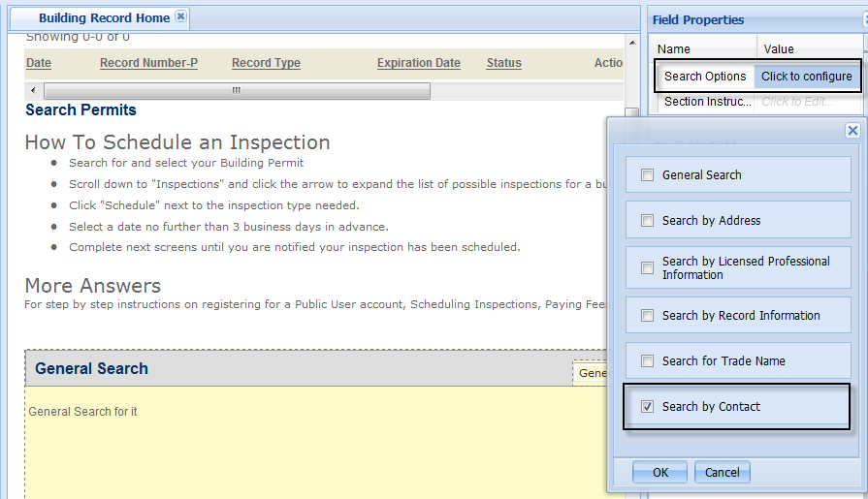This screenshot has width=868, height=499.
Task: Tick Search by Licensed Professional Information
Action: click(x=648, y=268)
